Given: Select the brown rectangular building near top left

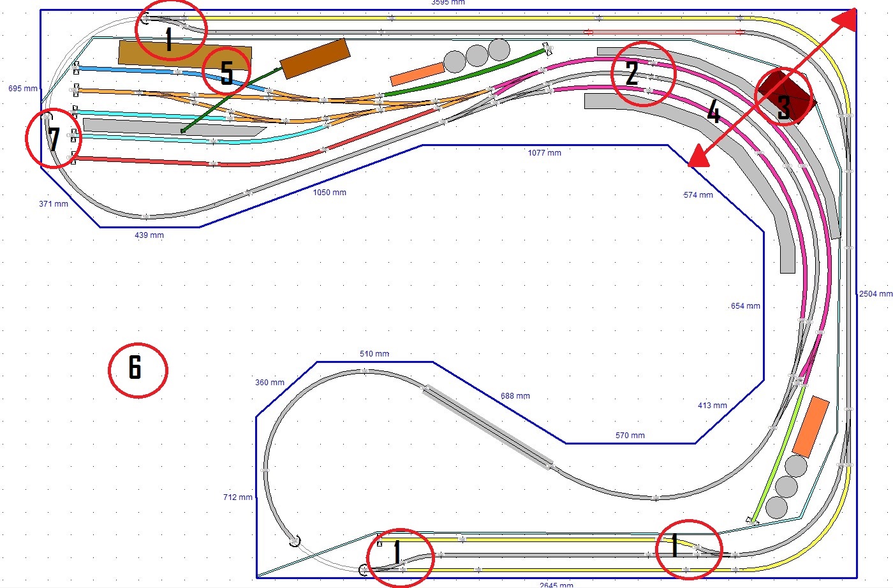Looking at the screenshot, I should pos(184,55).
